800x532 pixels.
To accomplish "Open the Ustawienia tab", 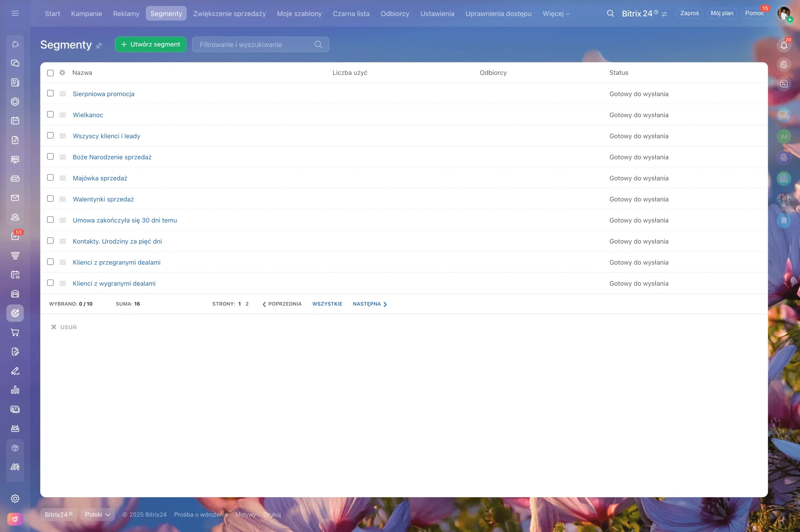I will click(x=437, y=13).
